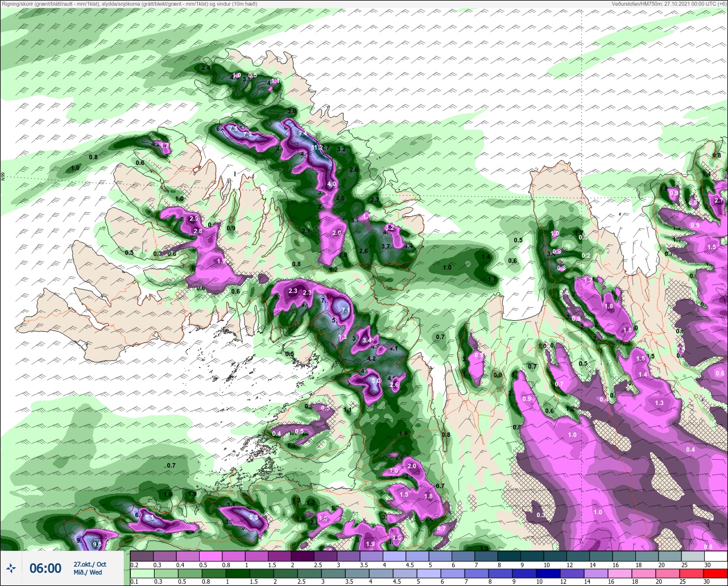Image resolution: width=728 pixels, height=586 pixels.
Task: Click the '27.okt./ Oct' date text
Action: [x=90, y=564]
